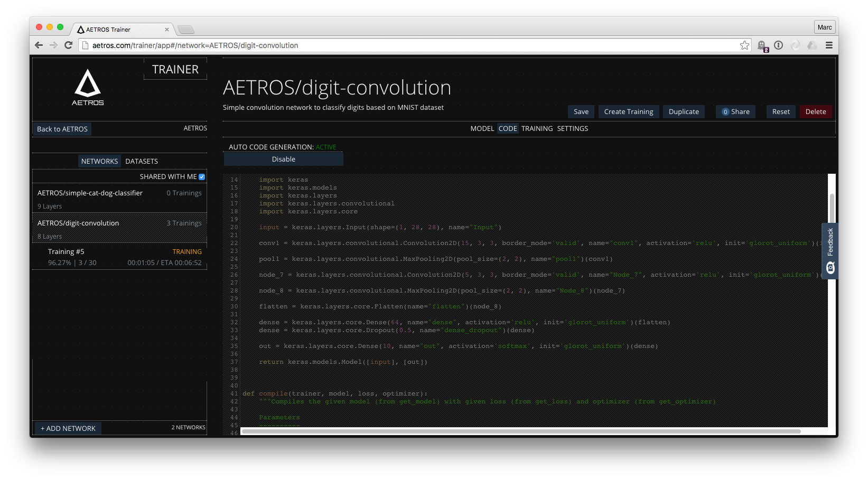This screenshot has height=480, width=868.
Task: Click the 'AETROS/digit-convolution' page title
Action: 337,88
